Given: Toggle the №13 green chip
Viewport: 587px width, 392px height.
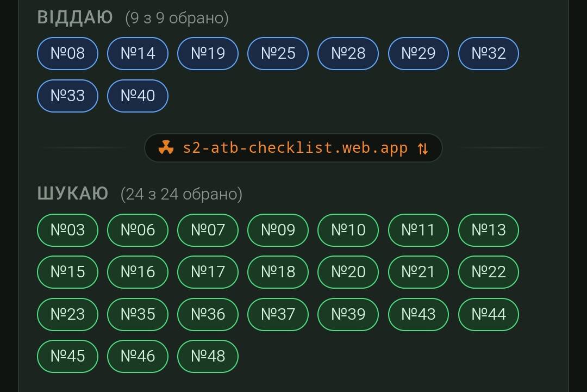Looking at the screenshot, I should (489, 230).
